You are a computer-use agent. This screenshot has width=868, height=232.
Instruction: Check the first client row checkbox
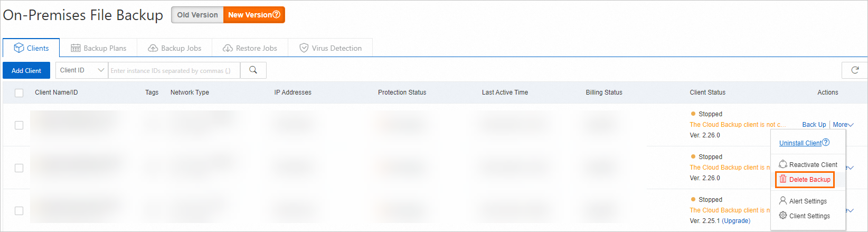click(x=19, y=125)
